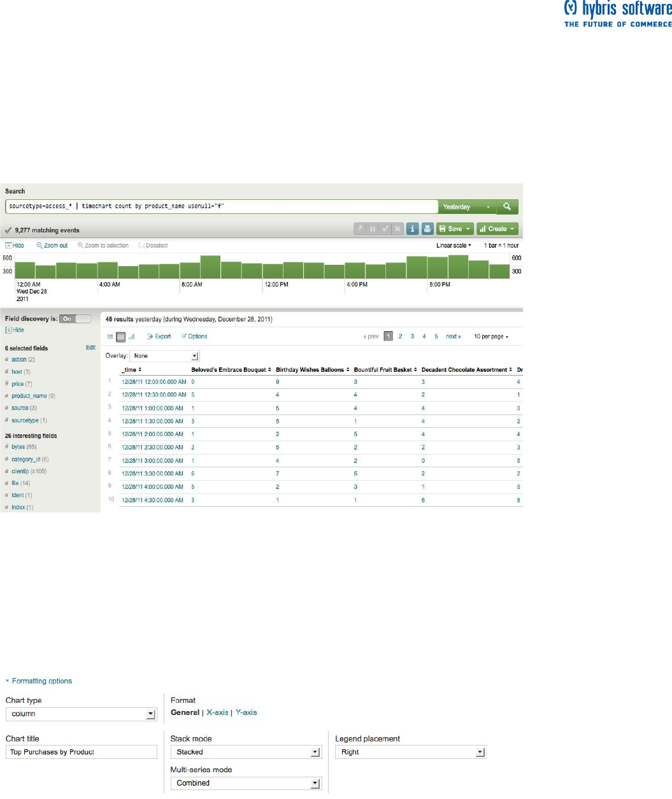Click Zoom to selection
The width and height of the screenshot is (672, 799).
click(103, 246)
